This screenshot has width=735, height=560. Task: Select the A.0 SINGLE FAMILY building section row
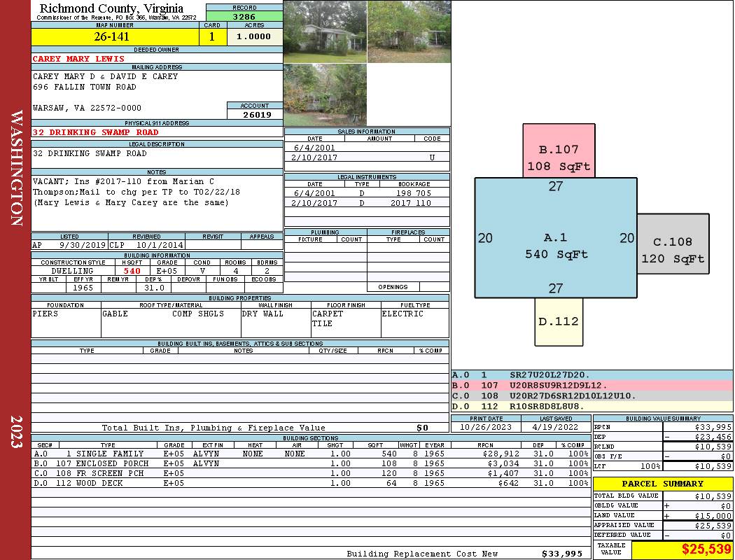coord(310,454)
